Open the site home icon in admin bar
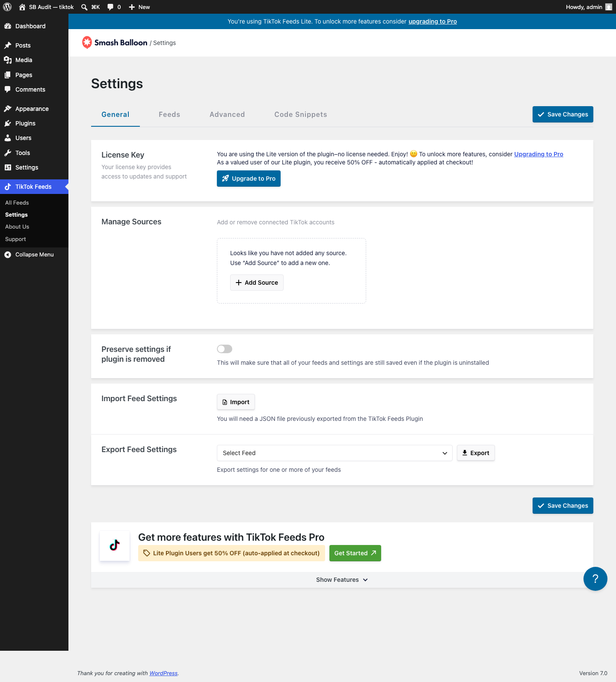Image resolution: width=616 pixels, height=682 pixels. (22, 7)
